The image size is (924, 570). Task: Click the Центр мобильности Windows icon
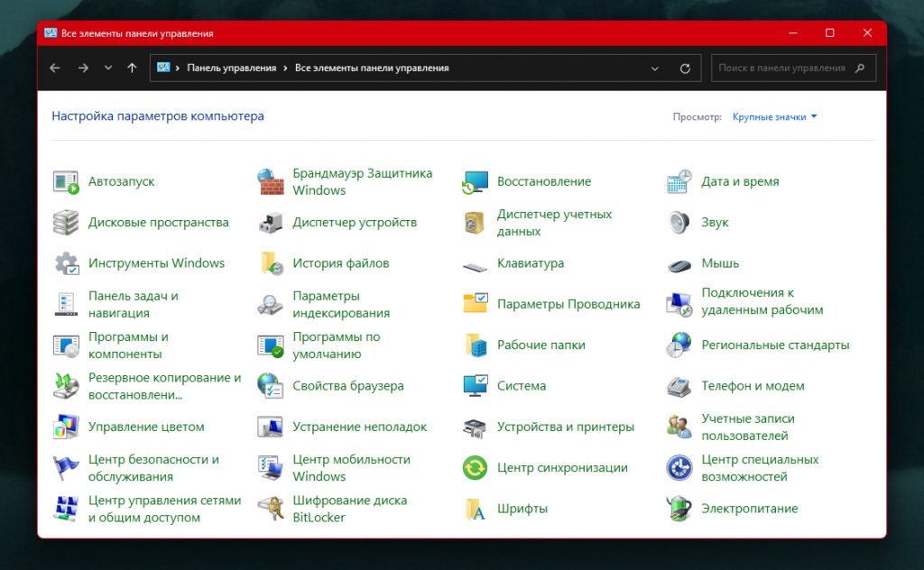pyautogui.click(x=271, y=467)
